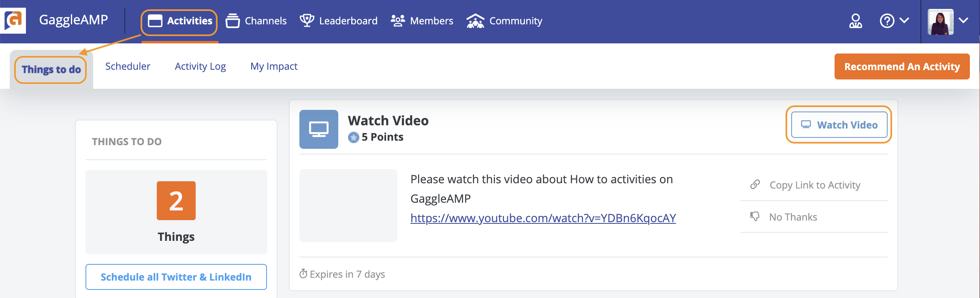Click the link icon beside Copy Link
This screenshot has width=980, height=298.
pos(755,184)
